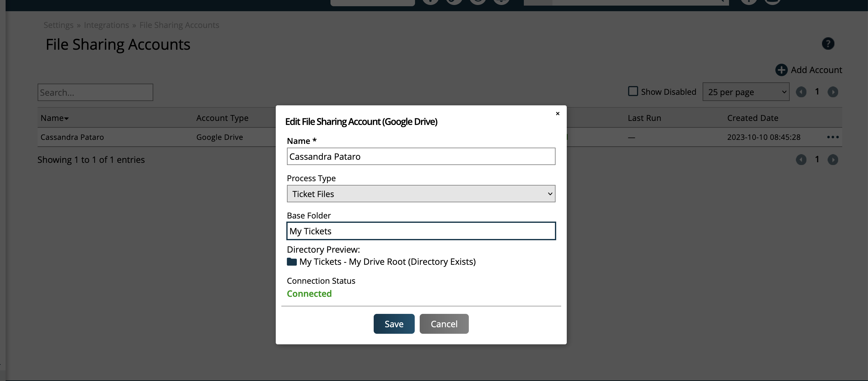The height and width of the screenshot is (381, 868).
Task: Open the Settings breadcrumb
Action: [x=58, y=25]
